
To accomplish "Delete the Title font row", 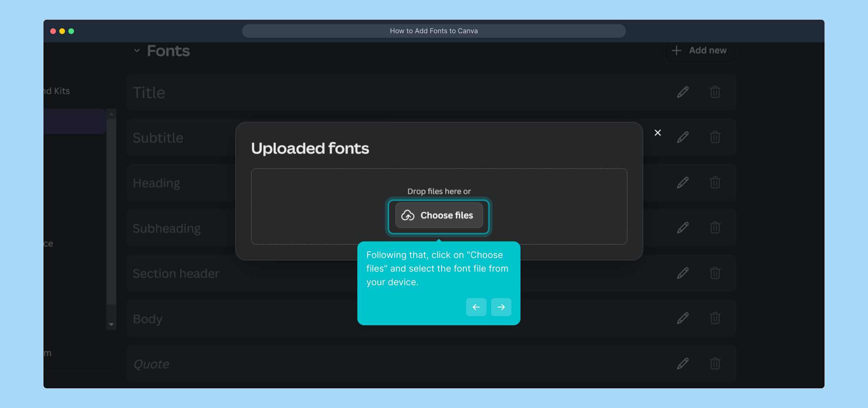I will [x=716, y=92].
